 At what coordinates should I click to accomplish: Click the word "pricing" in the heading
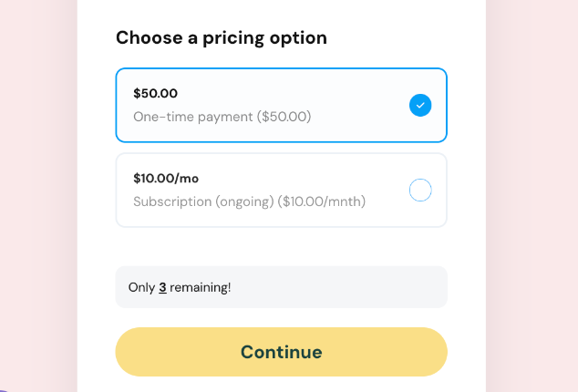point(240,38)
